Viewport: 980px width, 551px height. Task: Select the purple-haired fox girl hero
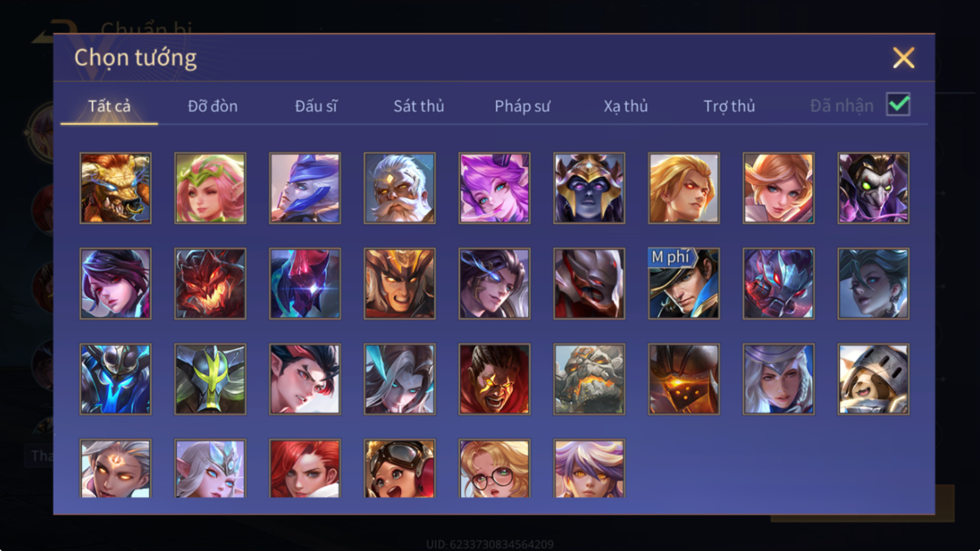pos(494,188)
